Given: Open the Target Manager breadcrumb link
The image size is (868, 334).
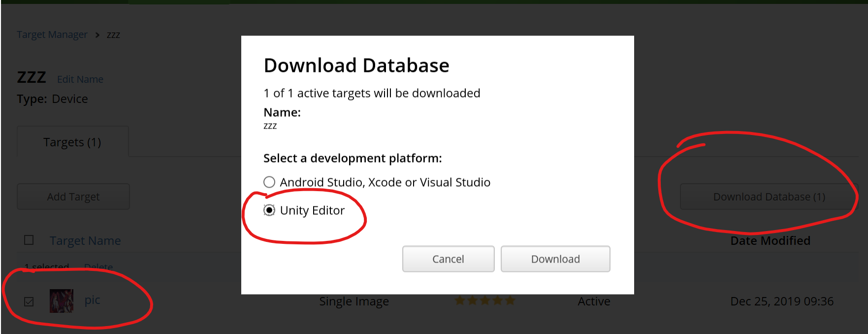Looking at the screenshot, I should tap(52, 34).
